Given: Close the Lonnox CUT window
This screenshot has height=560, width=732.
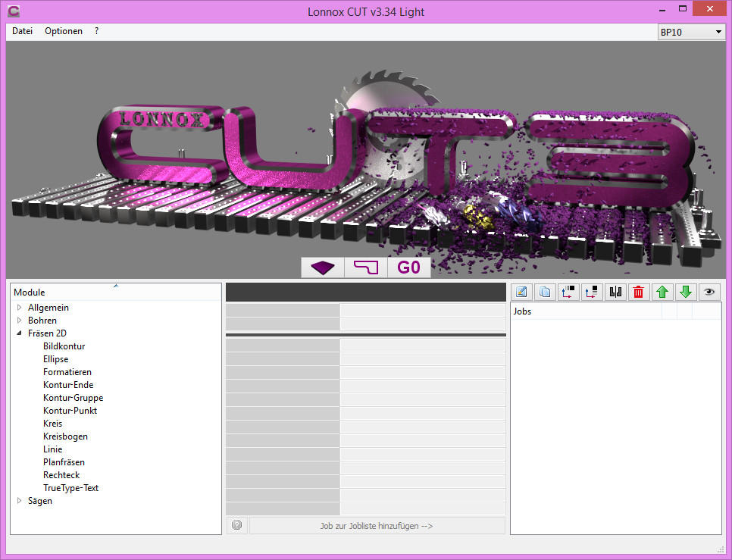Looking at the screenshot, I should 709,9.
